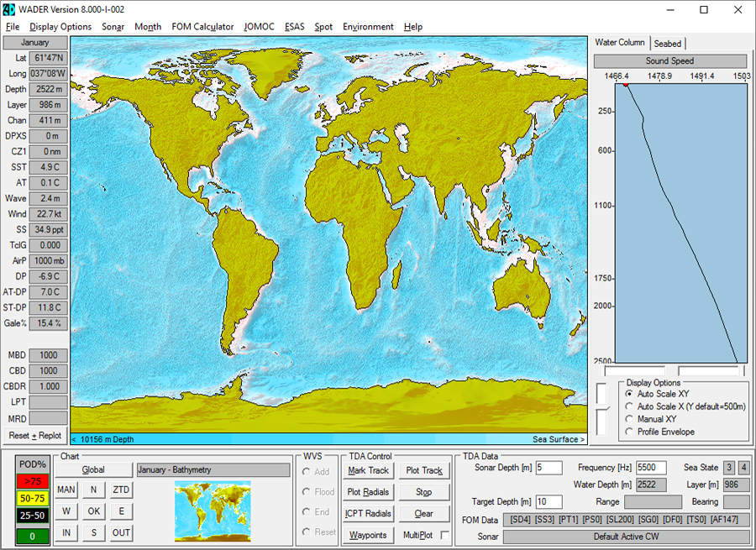
Task: Select the WVS Flood radio button
Action: pos(318,492)
